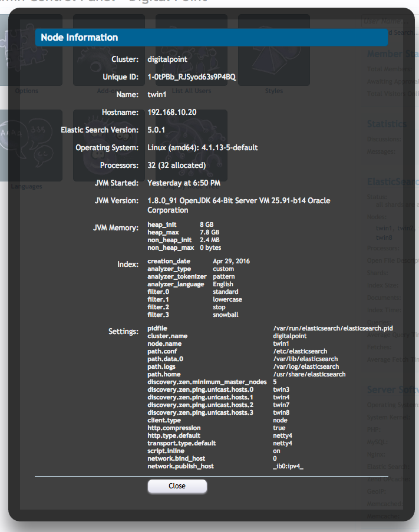Select analyzer_tokenizer value 'pattern'
The height and width of the screenshot is (532, 419).
click(x=223, y=276)
